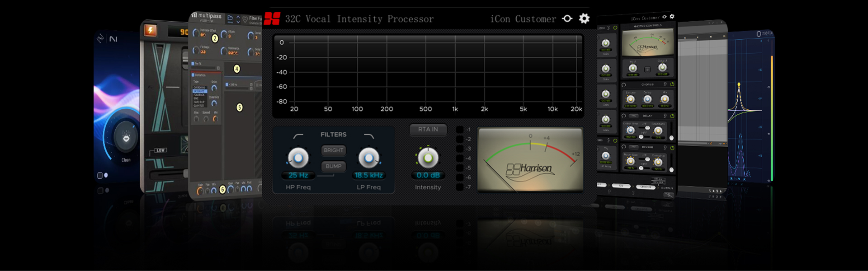The width and height of the screenshot is (868, 271).
Task: Click the high-pass filter curve icon
Action: [x=298, y=135]
